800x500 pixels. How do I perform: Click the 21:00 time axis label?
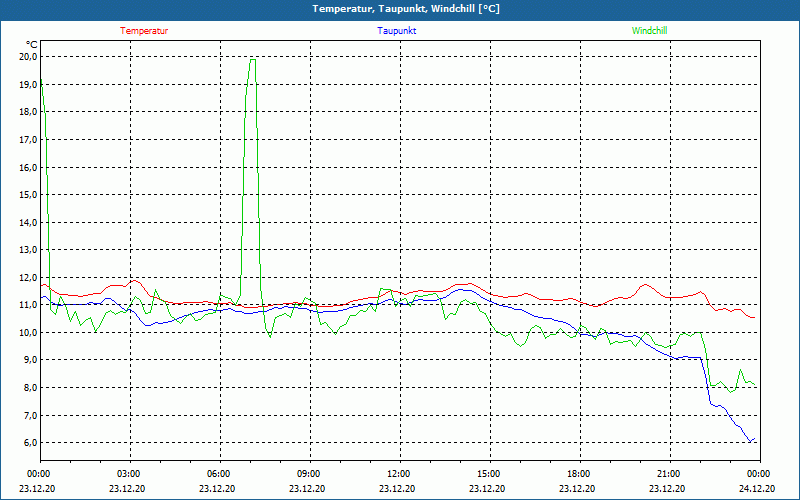668,474
